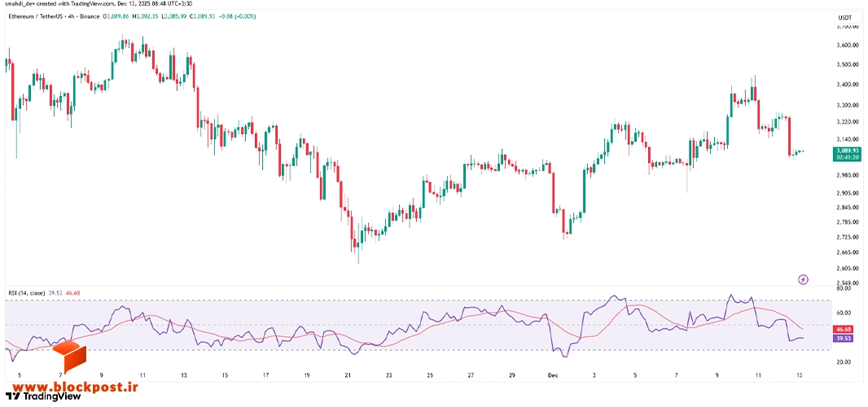
Task: Click the purple RSI value tag 39.53
Action: (x=844, y=339)
